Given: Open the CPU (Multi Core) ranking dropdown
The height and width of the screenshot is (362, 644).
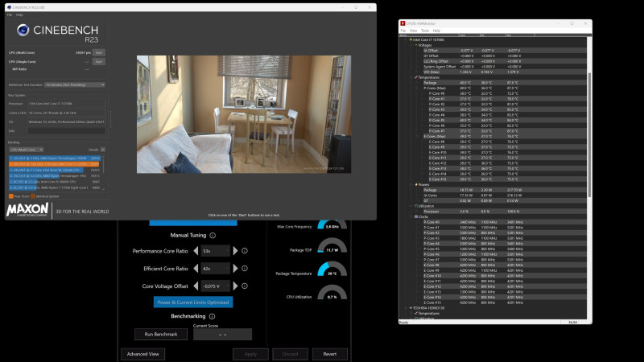Looking at the screenshot, I should pyautogui.click(x=27, y=150).
